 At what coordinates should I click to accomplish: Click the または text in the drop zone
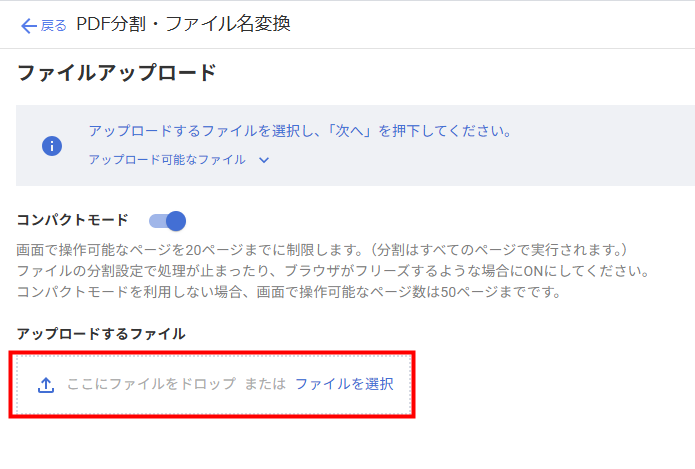265,384
